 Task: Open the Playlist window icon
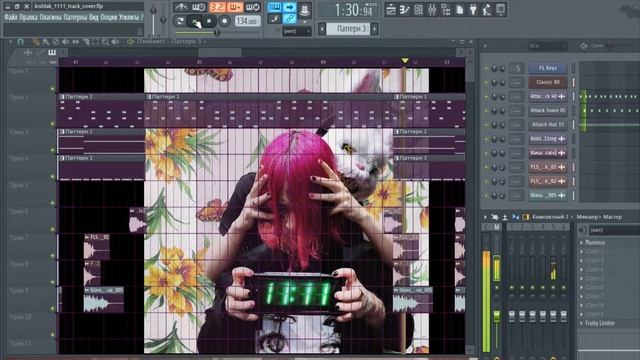[391, 10]
